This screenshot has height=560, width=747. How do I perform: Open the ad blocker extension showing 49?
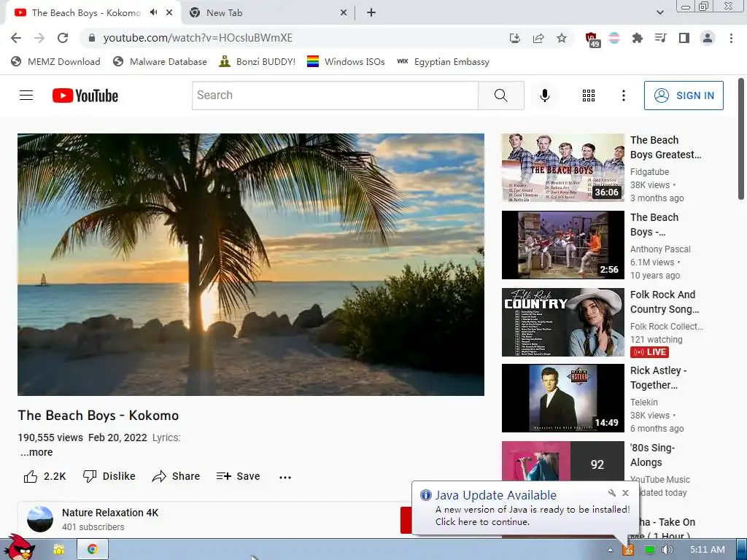[592, 39]
